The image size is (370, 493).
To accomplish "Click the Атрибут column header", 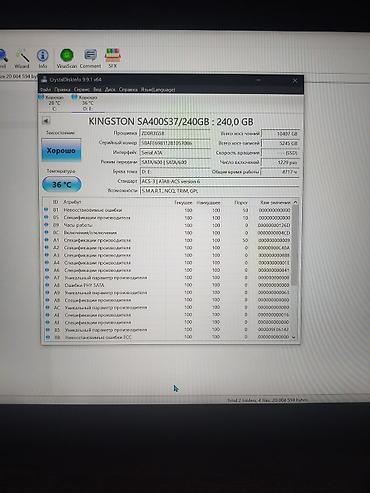I will (x=72, y=202).
